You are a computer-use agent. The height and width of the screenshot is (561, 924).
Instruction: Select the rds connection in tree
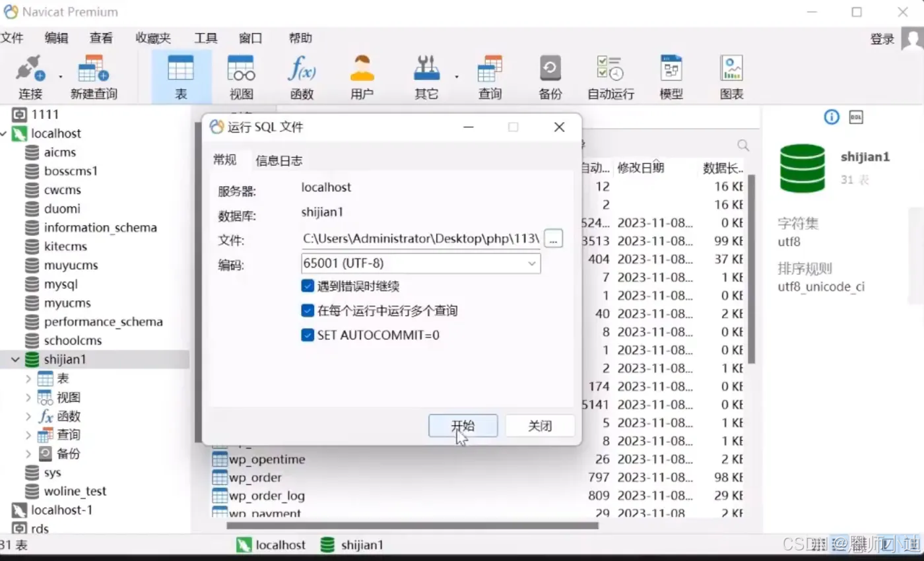click(x=30, y=529)
